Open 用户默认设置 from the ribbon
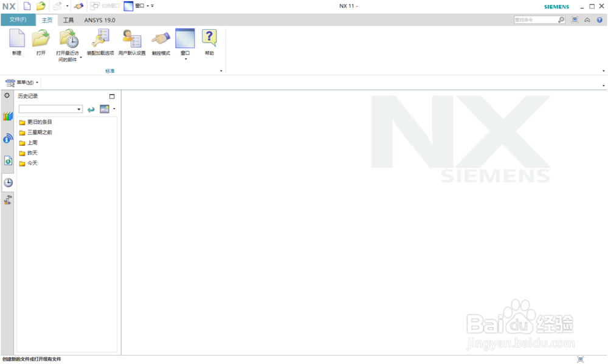This screenshot has width=608, height=364. coord(132,43)
